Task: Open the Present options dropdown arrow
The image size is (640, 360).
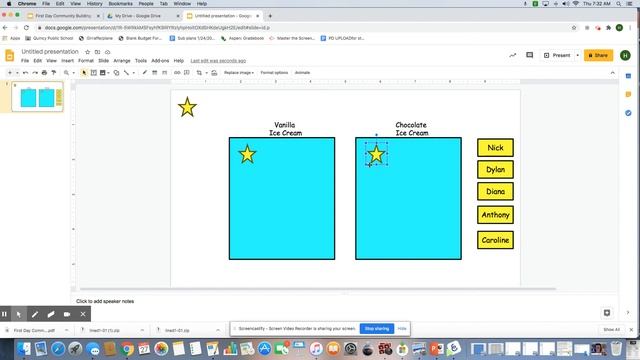Action: (x=577, y=55)
